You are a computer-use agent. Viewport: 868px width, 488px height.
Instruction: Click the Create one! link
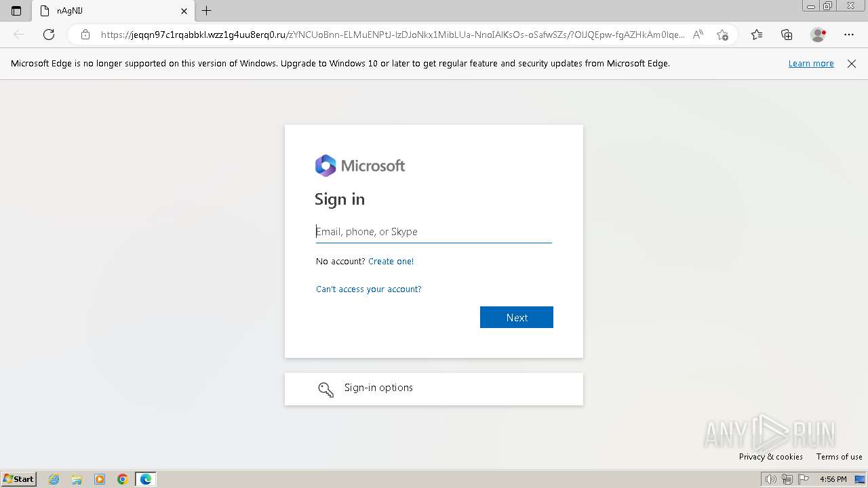(x=391, y=261)
